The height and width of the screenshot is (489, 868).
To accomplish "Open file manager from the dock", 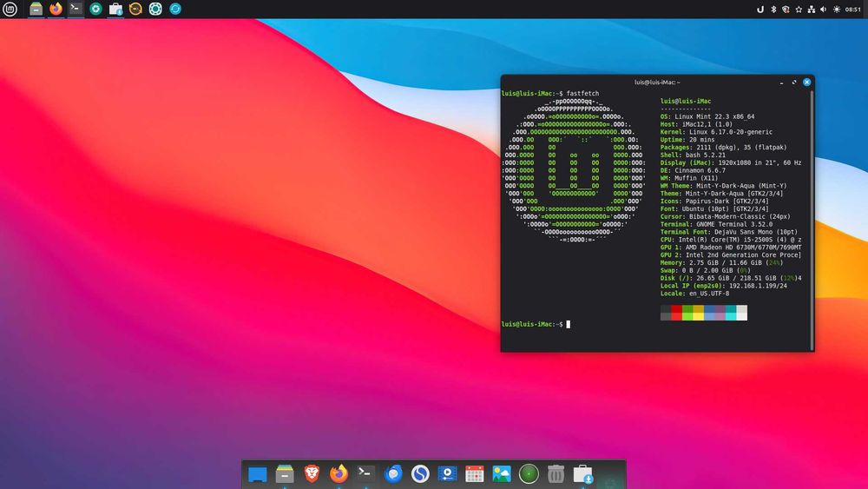I will (x=285, y=474).
